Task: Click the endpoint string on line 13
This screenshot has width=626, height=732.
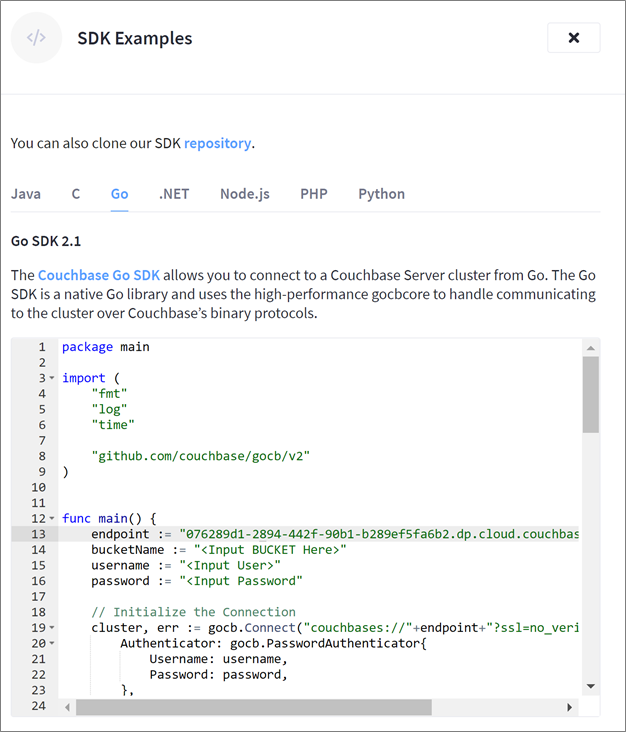Action: point(379,534)
